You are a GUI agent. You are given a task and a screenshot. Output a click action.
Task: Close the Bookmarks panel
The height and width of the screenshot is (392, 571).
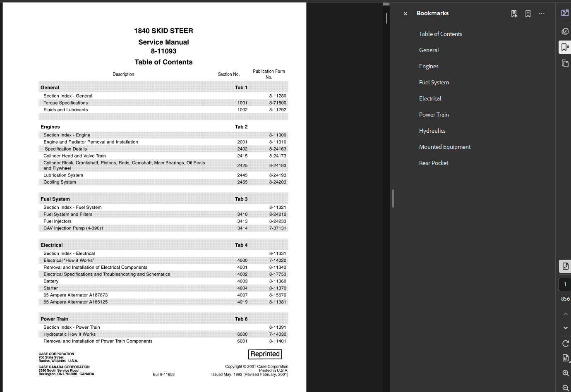tap(405, 14)
